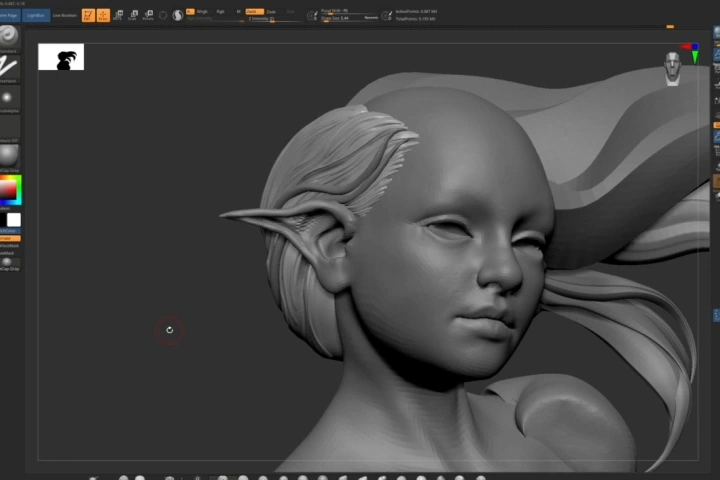The height and width of the screenshot is (480, 720).
Task: Open the LightBox browser
Action: coord(36,15)
